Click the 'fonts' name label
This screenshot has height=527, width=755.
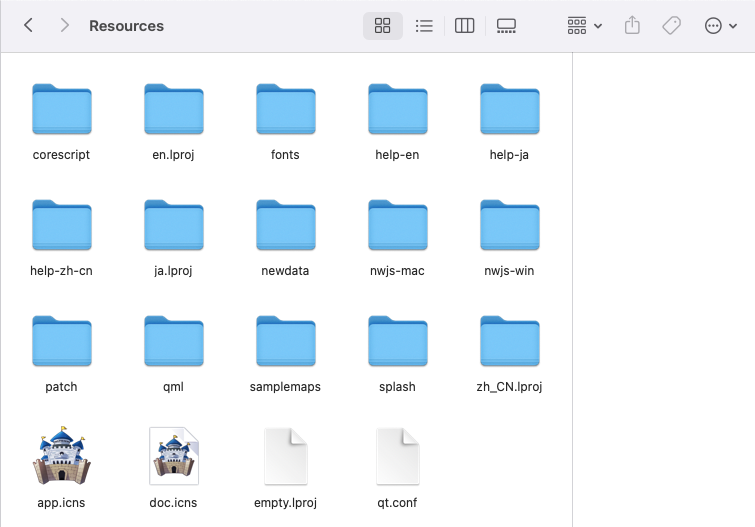point(285,155)
